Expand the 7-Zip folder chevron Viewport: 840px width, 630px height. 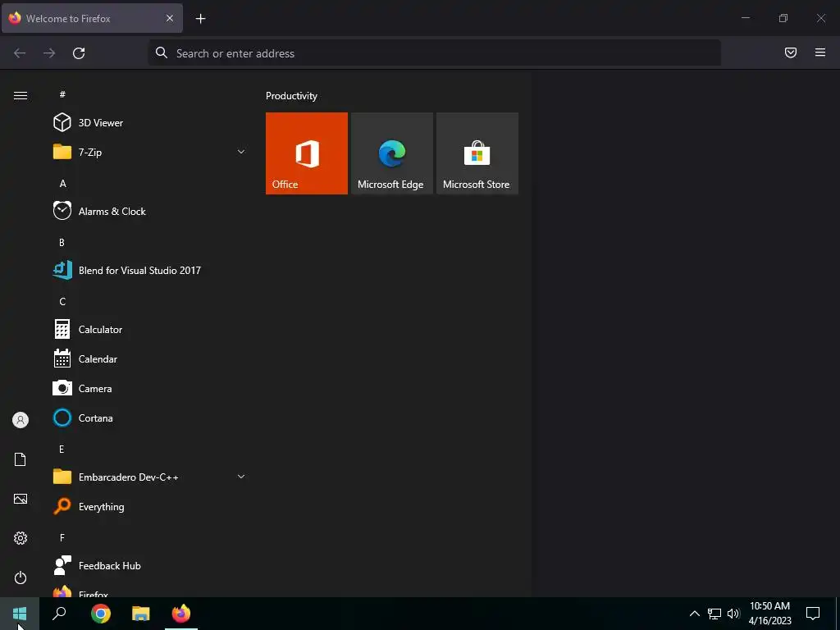[241, 152]
